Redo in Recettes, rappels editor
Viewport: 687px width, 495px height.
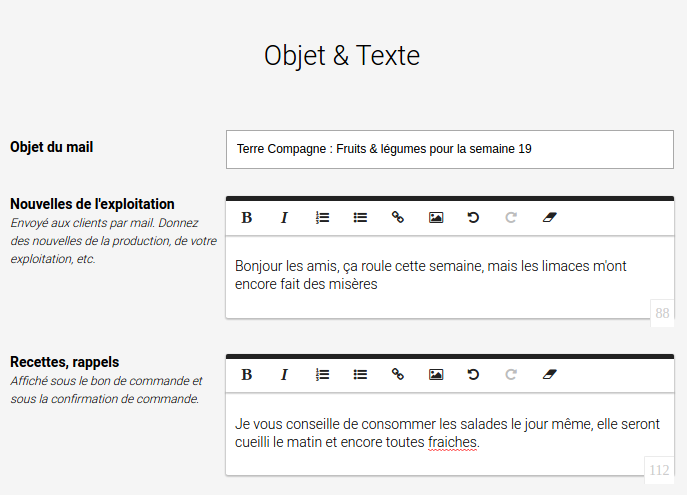511,375
